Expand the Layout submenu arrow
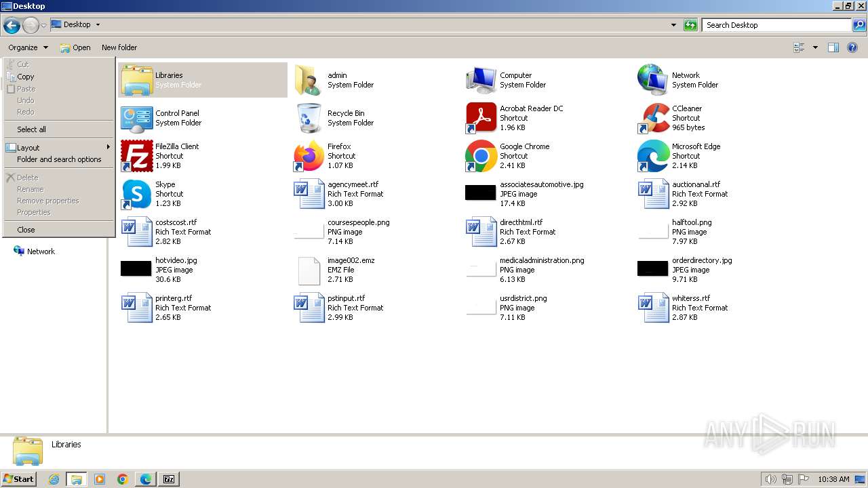The image size is (868, 488). pyautogui.click(x=108, y=147)
